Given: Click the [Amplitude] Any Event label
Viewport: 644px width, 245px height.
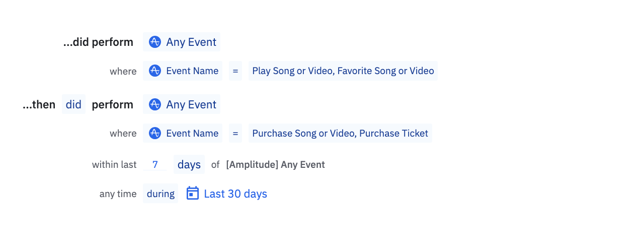Looking at the screenshot, I should coord(276,164).
